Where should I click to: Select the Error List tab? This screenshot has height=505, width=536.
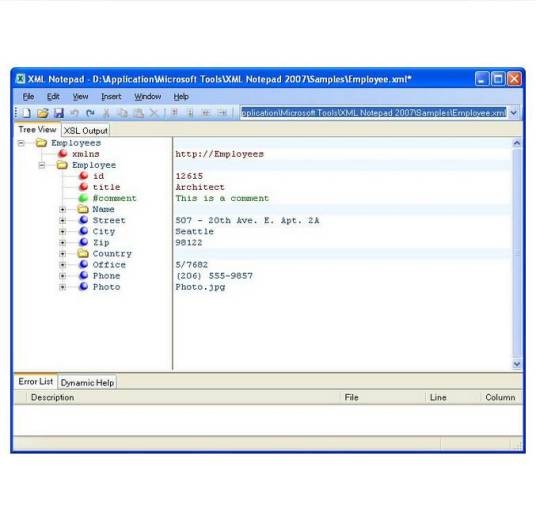coord(36,382)
